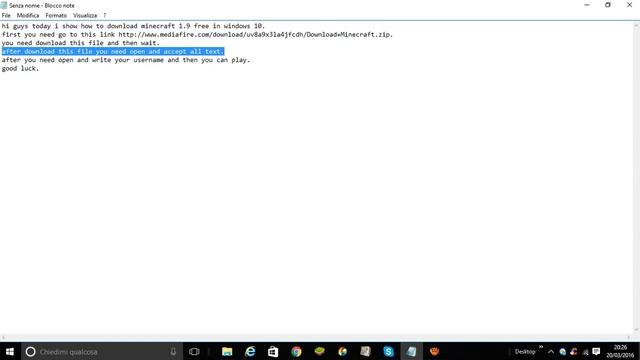The width and height of the screenshot is (640, 360).
Task: Open the Windows Store taskbar icon
Action: pos(273,351)
